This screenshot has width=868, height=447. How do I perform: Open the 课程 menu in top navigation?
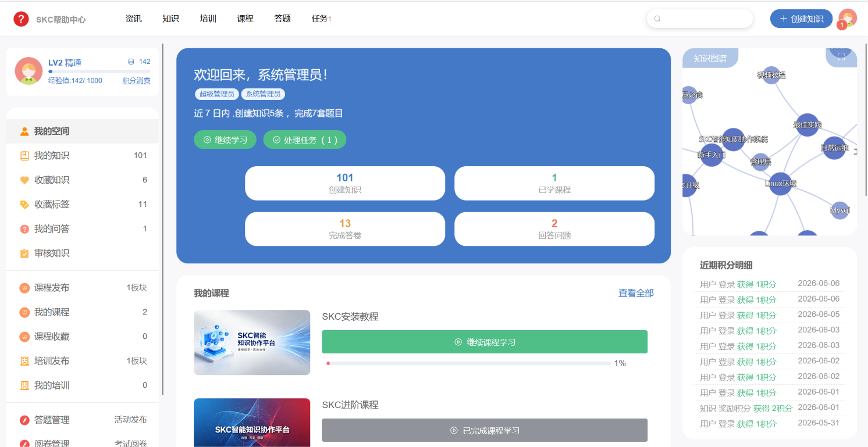245,19
